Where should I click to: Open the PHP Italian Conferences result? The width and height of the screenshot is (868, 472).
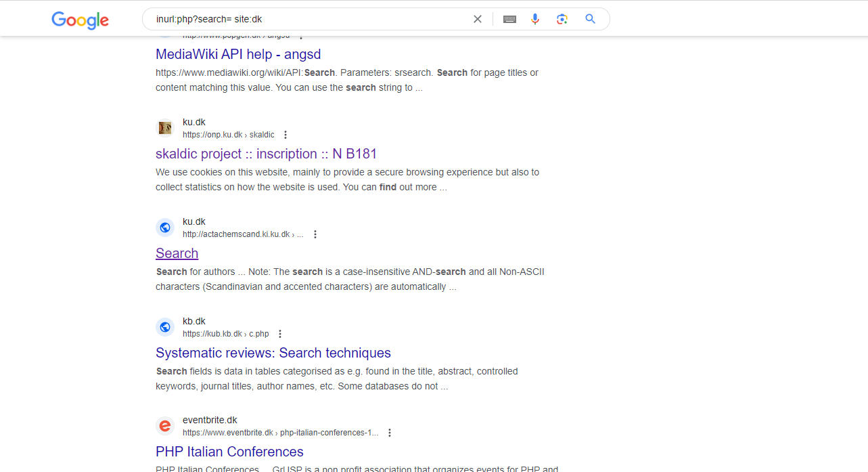229,452
